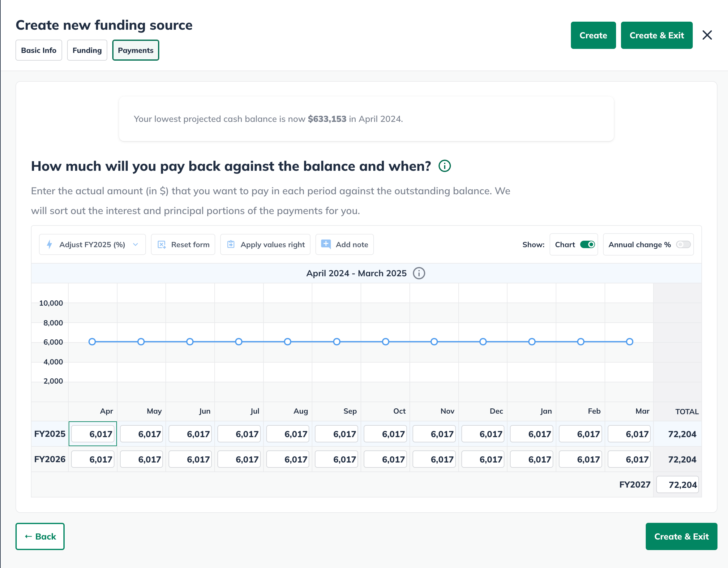The image size is (728, 568).
Task: Click the Create button in the header
Action: pos(593,35)
